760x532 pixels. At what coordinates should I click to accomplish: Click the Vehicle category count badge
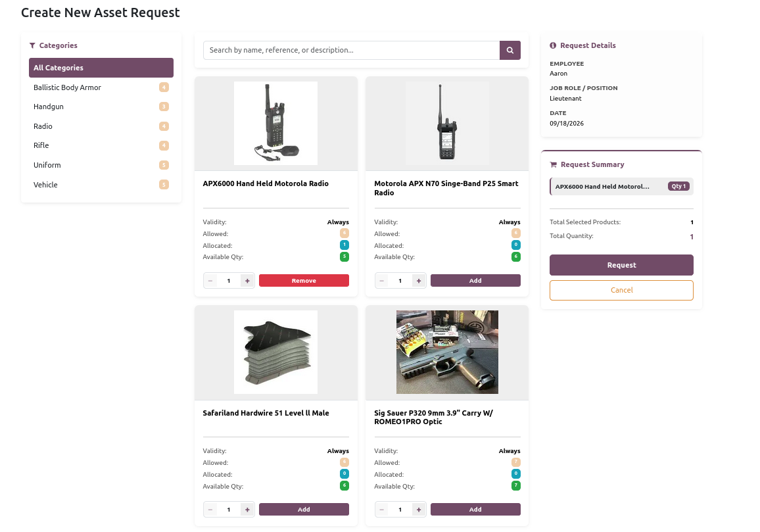click(x=164, y=185)
